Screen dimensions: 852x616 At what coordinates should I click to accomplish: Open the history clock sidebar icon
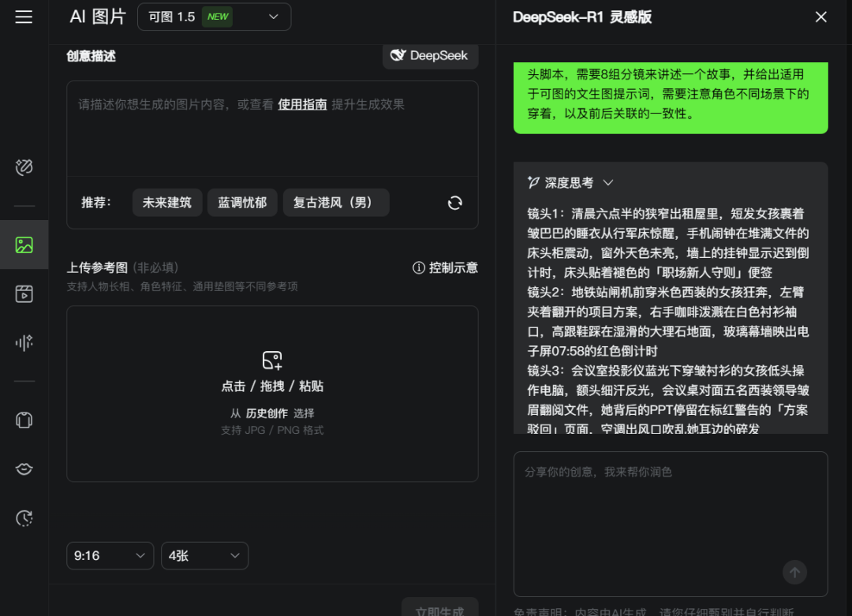pyautogui.click(x=24, y=517)
